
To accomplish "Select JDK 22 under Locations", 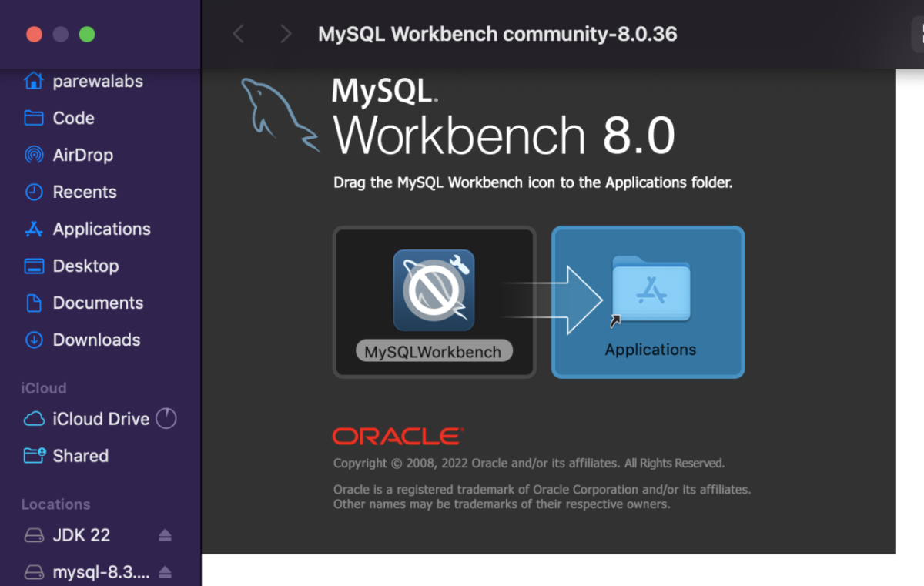I will coord(82,534).
